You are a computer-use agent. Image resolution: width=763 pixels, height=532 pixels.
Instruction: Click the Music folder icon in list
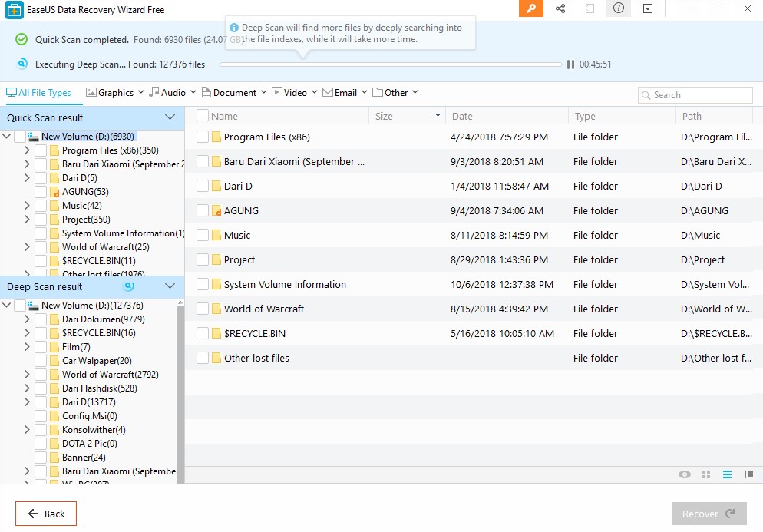216,235
